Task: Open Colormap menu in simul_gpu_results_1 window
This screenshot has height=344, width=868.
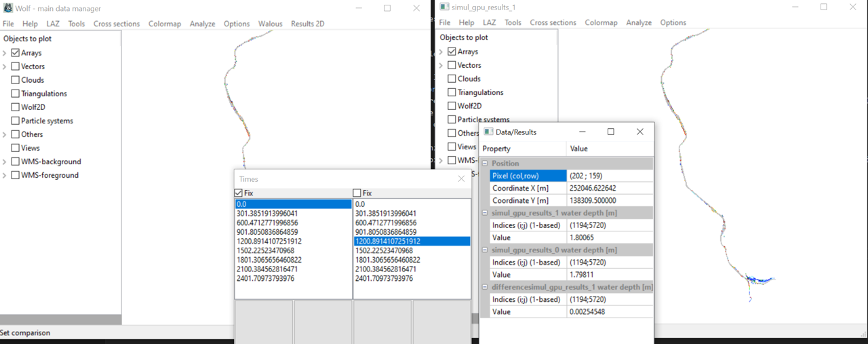Action: pos(601,22)
